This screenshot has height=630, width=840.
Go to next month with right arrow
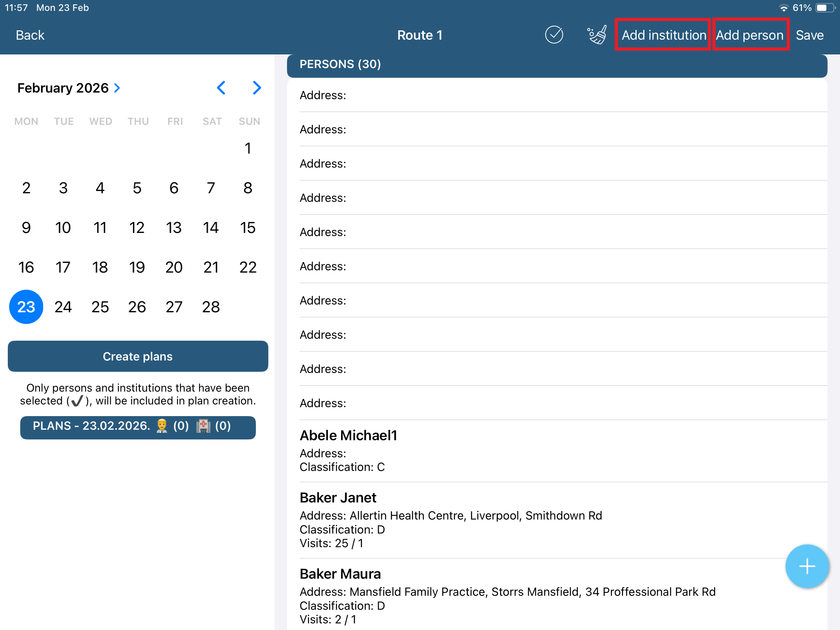pos(257,88)
